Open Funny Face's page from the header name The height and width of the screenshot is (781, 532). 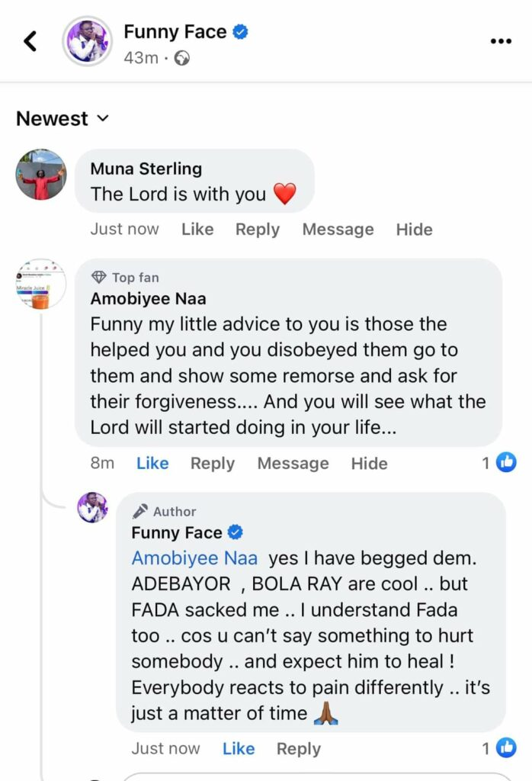coord(175,32)
